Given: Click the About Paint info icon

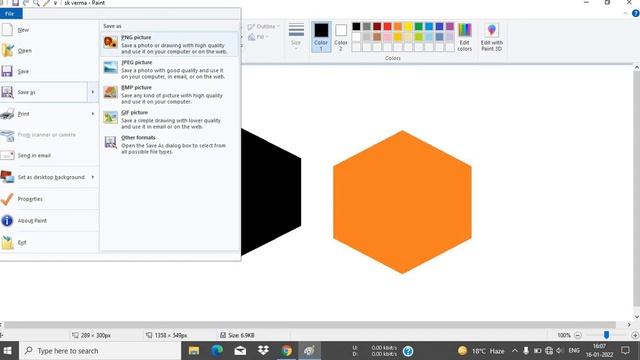Looking at the screenshot, I should click(7, 220).
